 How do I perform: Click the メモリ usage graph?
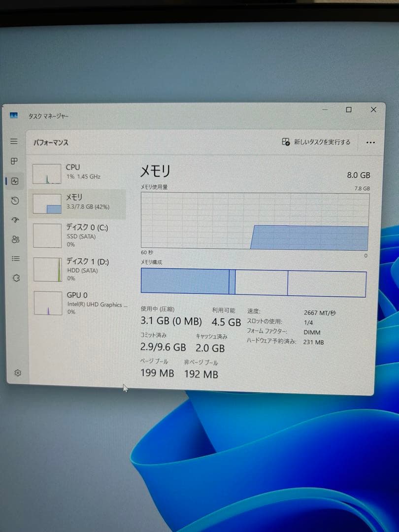coord(254,222)
